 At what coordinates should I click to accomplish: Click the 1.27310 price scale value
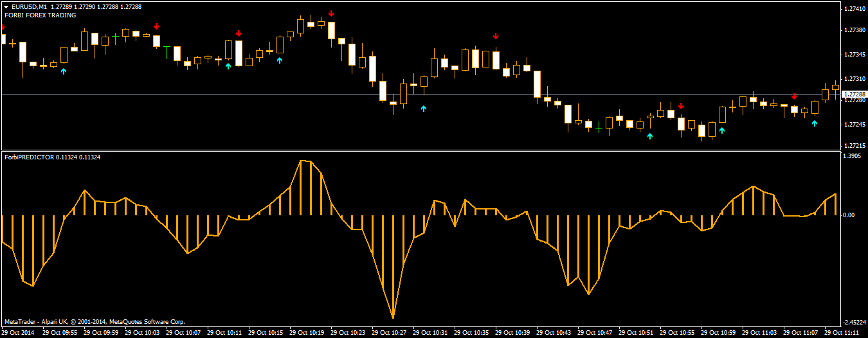point(854,79)
